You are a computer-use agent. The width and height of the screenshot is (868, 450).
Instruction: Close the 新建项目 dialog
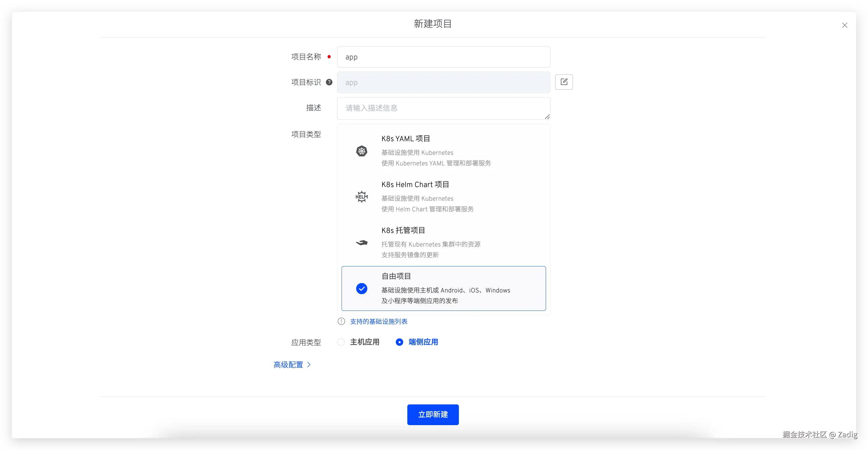(844, 25)
